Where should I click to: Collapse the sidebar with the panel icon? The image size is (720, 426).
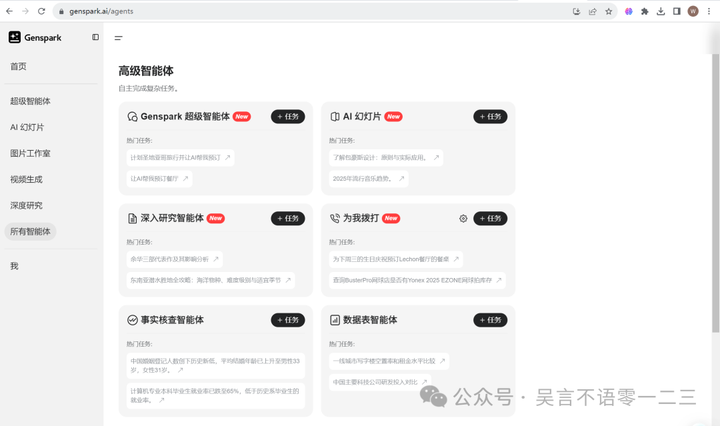(x=96, y=37)
